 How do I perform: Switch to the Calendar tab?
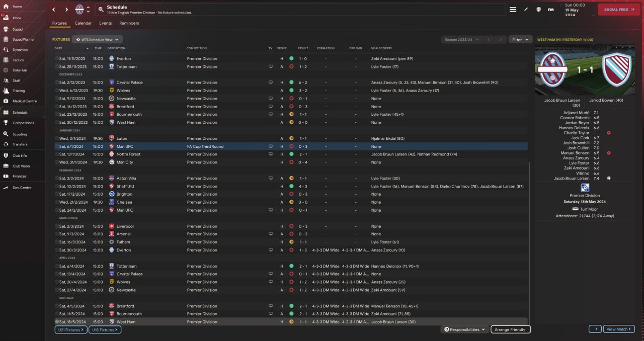click(83, 23)
